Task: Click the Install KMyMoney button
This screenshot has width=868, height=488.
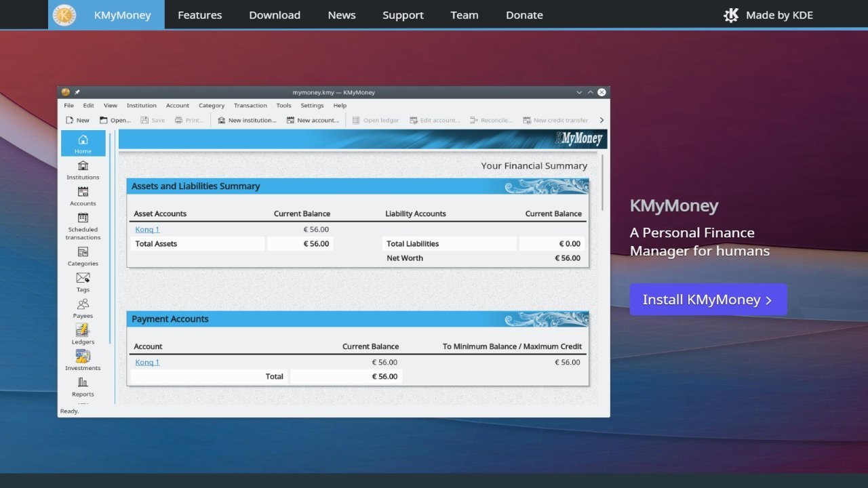Action: pyautogui.click(x=708, y=300)
